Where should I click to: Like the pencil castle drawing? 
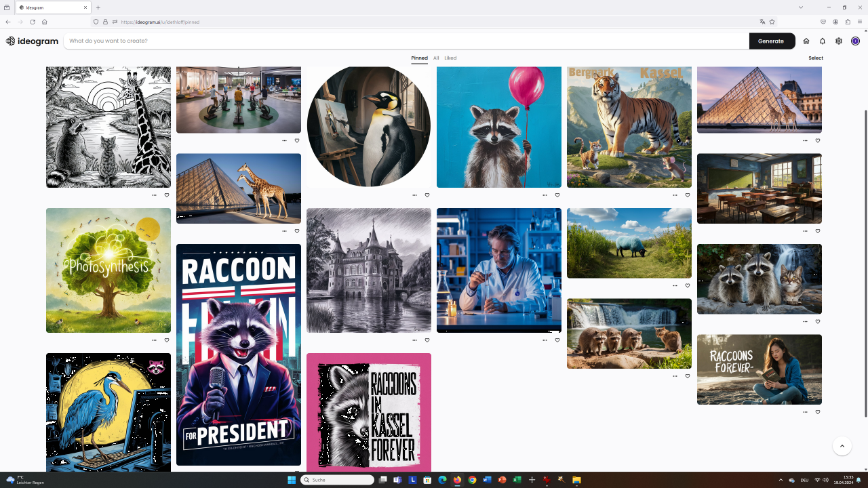pyautogui.click(x=427, y=340)
